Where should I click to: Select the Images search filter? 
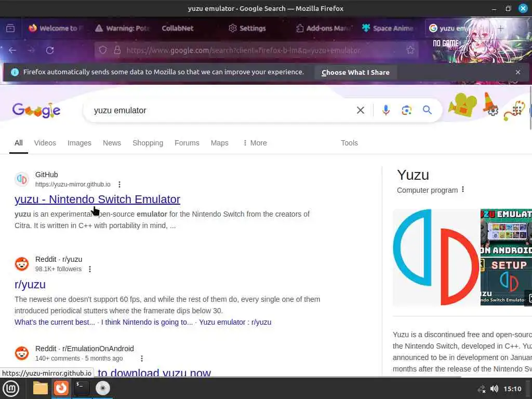coord(79,143)
